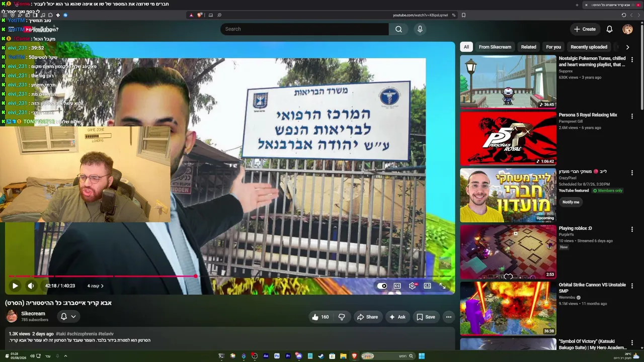
Task: Bookmark this page in browser
Action: [463, 15]
